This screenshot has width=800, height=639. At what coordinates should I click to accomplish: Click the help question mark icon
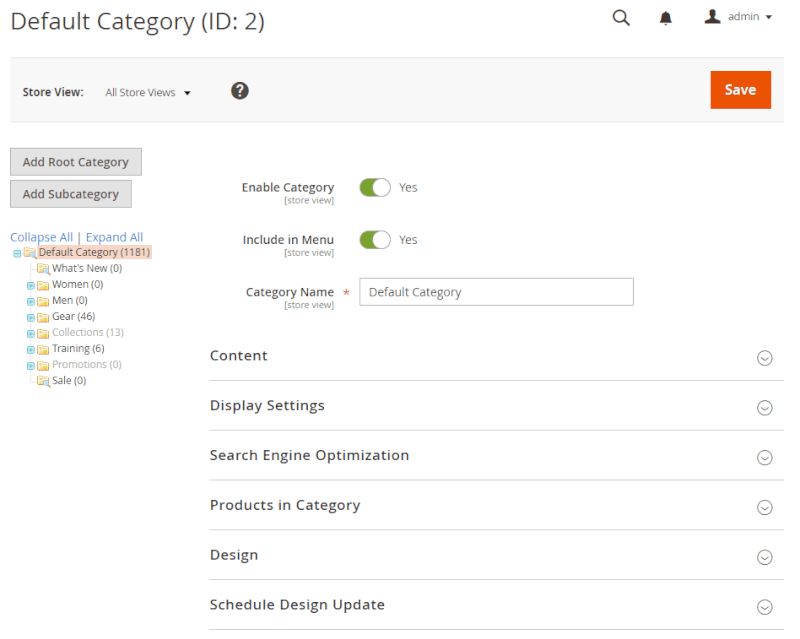pyautogui.click(x=239, y=90)
